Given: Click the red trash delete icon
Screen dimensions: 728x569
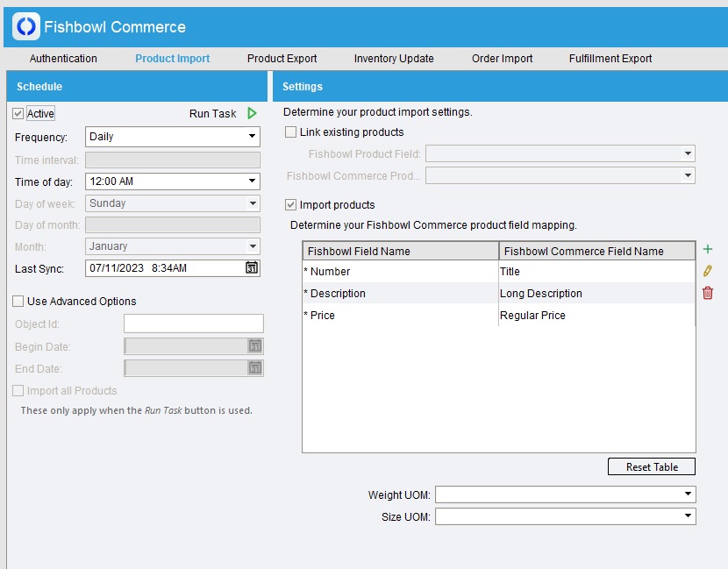Looking at the screenshot, I should 708,293.
